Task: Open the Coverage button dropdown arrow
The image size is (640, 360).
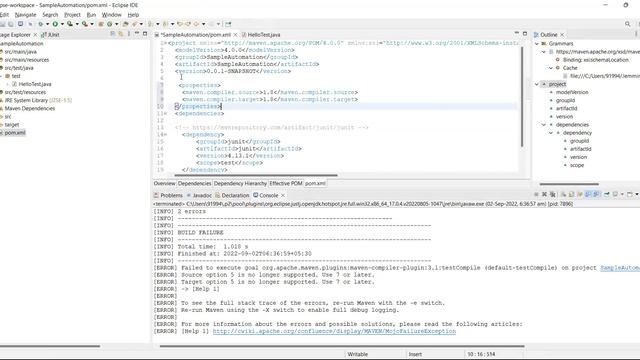Action: (77, 24)
